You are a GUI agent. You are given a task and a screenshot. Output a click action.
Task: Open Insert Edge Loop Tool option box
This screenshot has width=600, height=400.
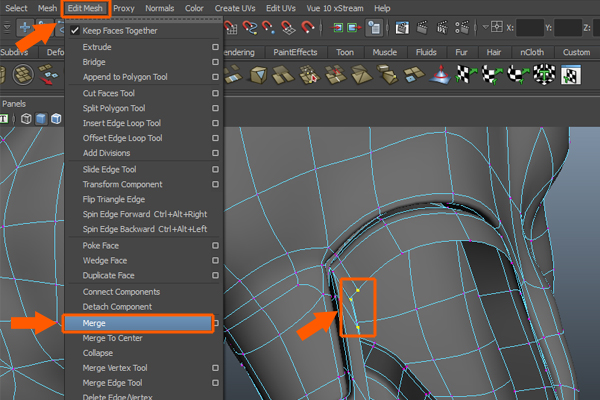pos(215,123)
